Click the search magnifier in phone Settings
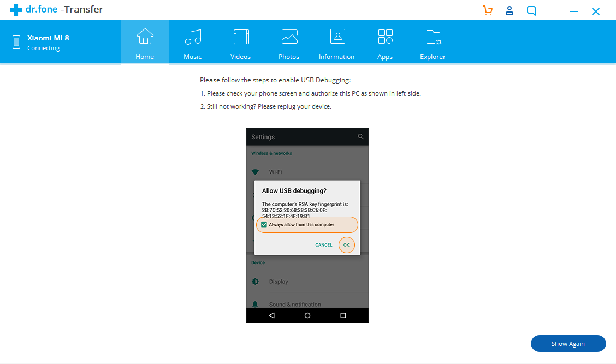616x364 pixels. (x=360, y=136)
